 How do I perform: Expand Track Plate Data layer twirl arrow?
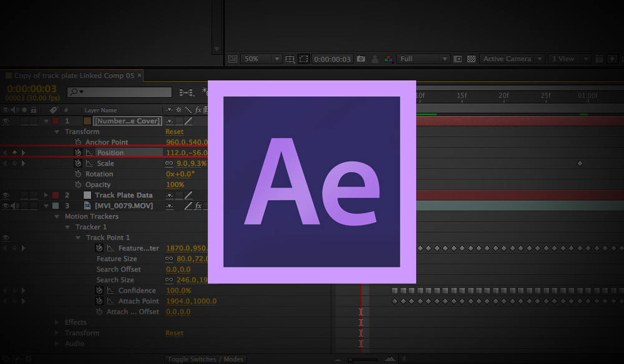coord(46,195)
